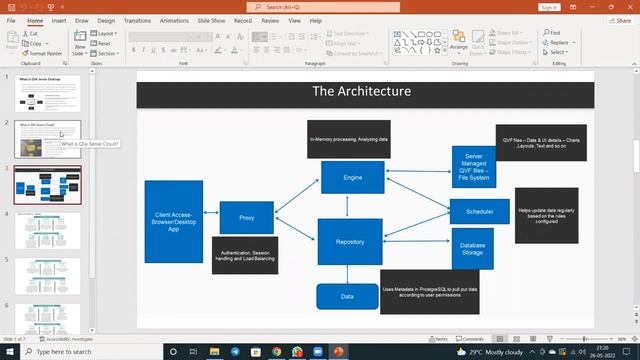Switch to the Insert tab
Screen dimensions: 640x360
[59, 20]
